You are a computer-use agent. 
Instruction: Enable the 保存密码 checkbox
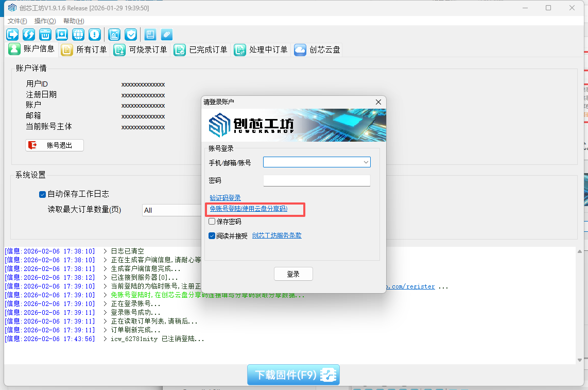click(212, 222)
